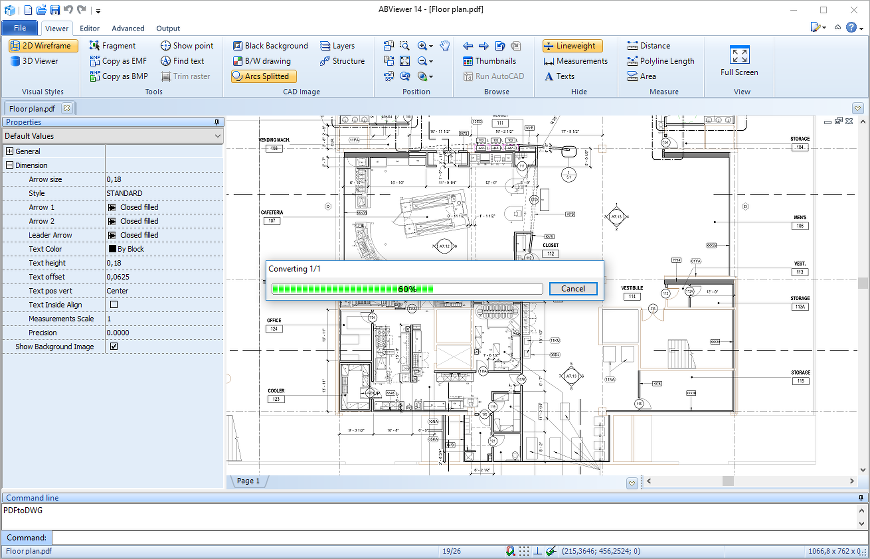Screen dimensions: 870x559
Task: Cancel the PDF conversion
Action: tap(573, 289)
